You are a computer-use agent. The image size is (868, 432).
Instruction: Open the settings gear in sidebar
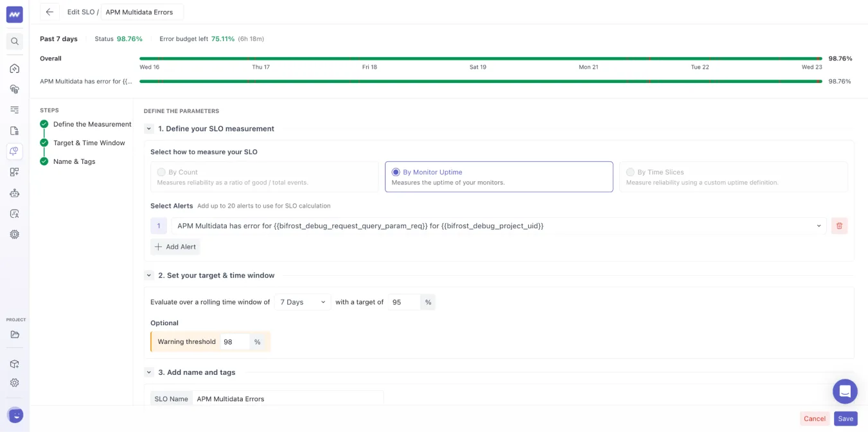pos(14,382)
